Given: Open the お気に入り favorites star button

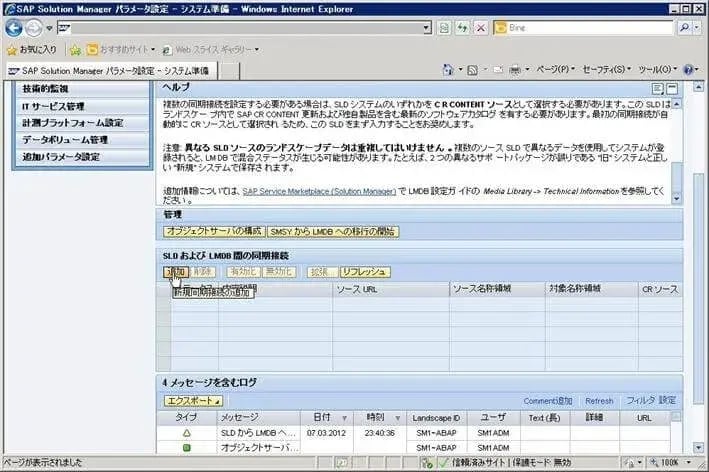Looking at the screenshot, I should 32,50.
